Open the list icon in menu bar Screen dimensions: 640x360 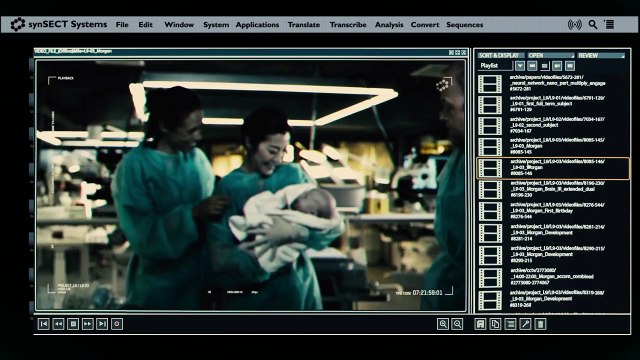click(x=609, y=24)
